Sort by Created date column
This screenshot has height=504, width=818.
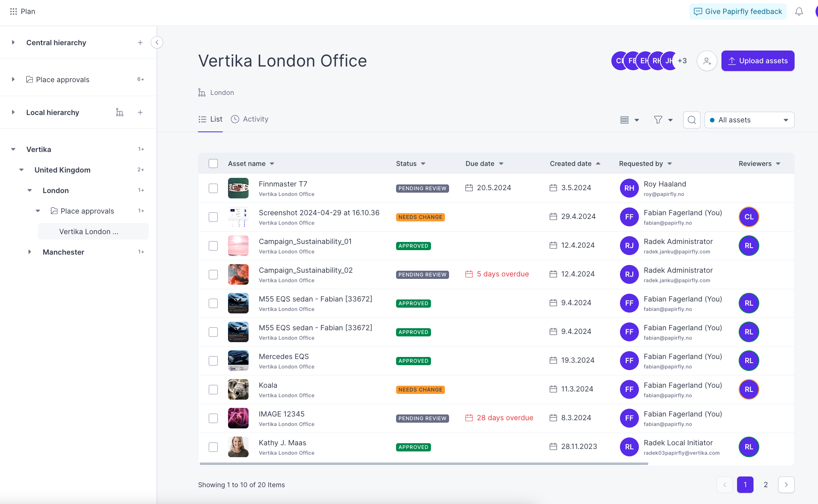575,163
